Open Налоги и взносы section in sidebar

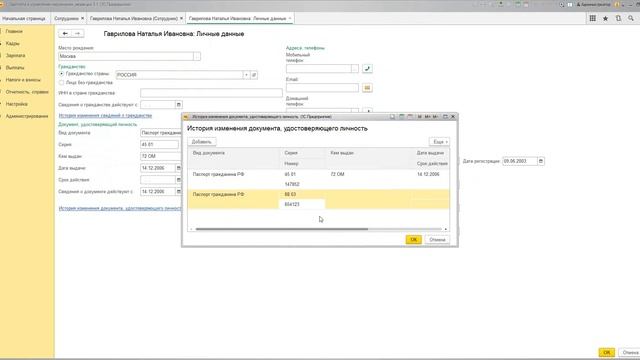[x=23, y=80]
